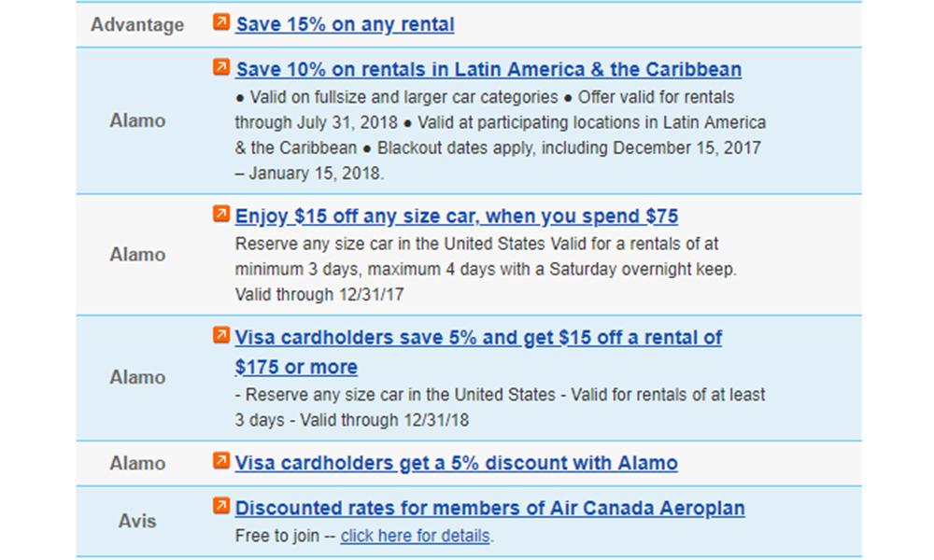Image resolution: width=934 pixels, height=560 pixels.
Task: Click the Alamo label in the Enjoy $15 off row
Action: 137,254
